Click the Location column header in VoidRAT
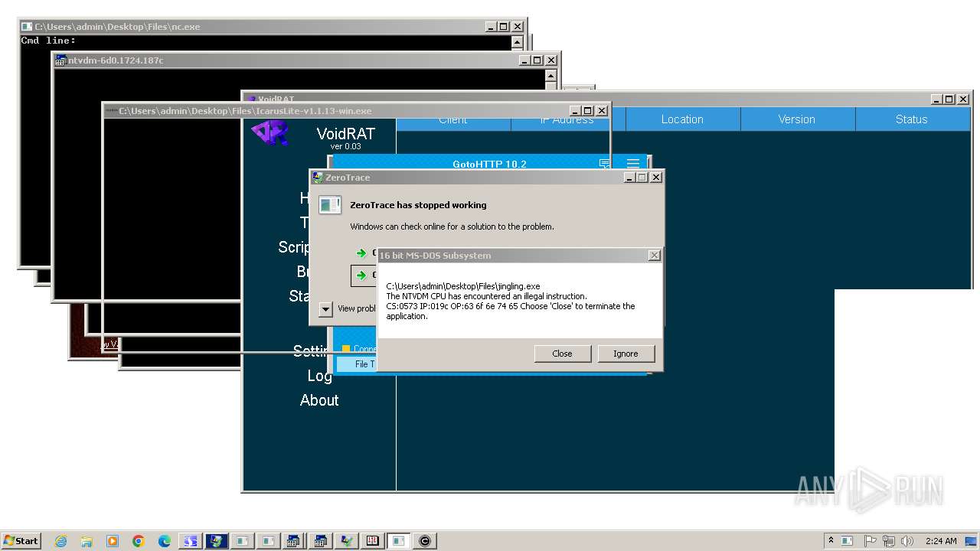Screen dimensions: 980x551 [x=682, y=119]
